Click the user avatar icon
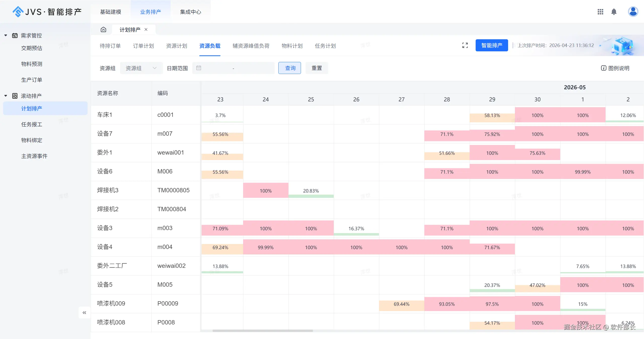The height and width of the screenshot is (339, 644). (x=633, y=12)
